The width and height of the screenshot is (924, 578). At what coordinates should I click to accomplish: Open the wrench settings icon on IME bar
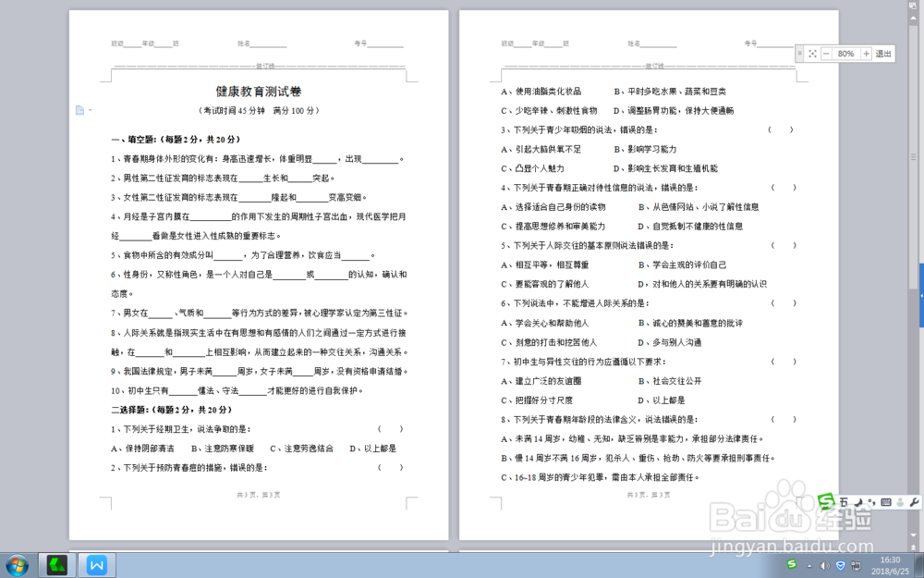[915, 502]
